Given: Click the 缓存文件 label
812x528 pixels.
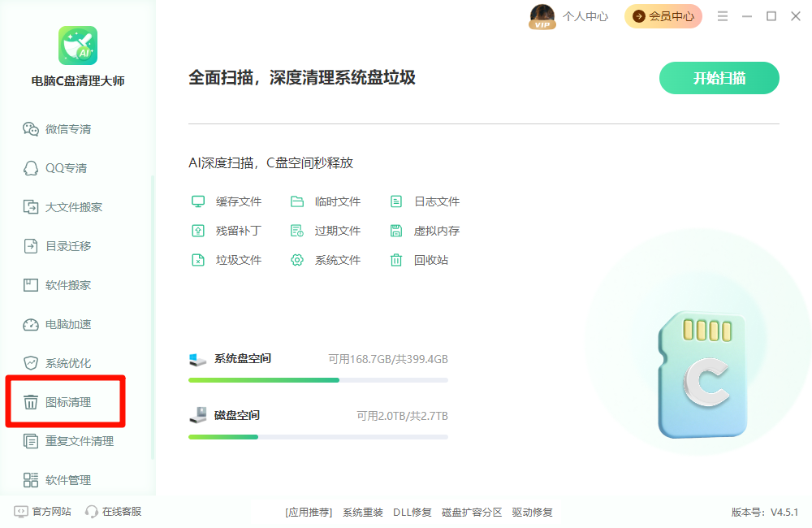Looking at the screenshot, I should point(238,201).
